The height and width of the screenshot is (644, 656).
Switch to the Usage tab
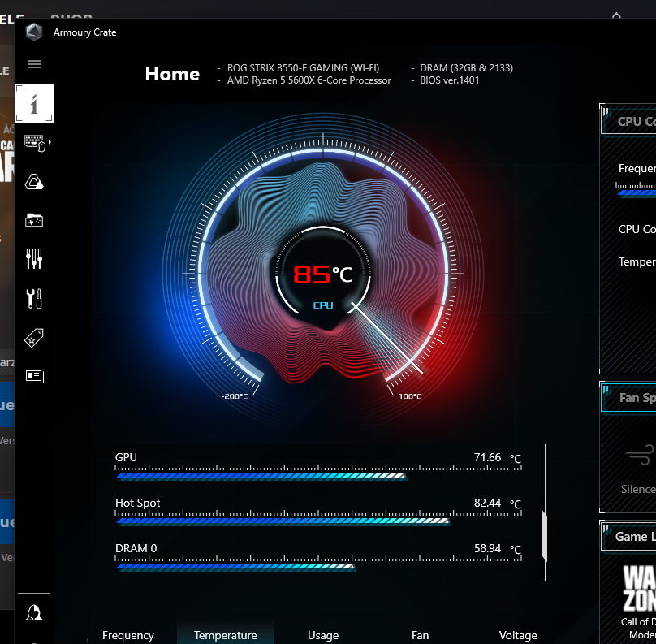coord(323,635)
